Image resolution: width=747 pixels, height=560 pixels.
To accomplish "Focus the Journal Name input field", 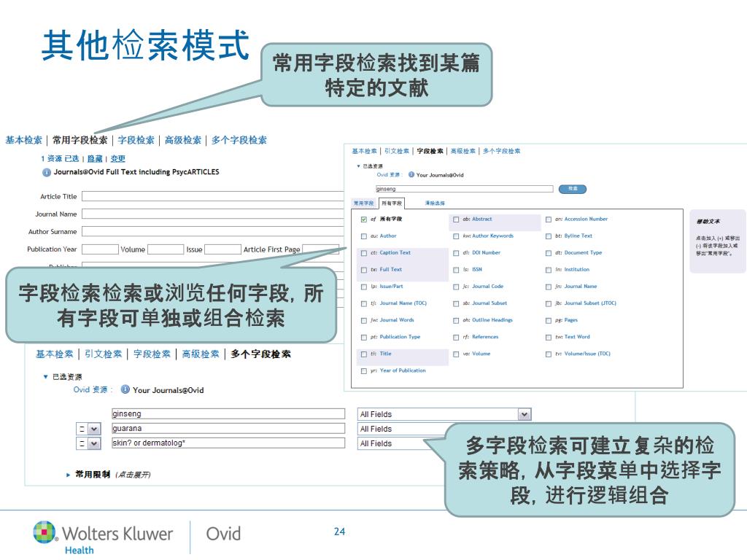I will click(x=212, y=214).
